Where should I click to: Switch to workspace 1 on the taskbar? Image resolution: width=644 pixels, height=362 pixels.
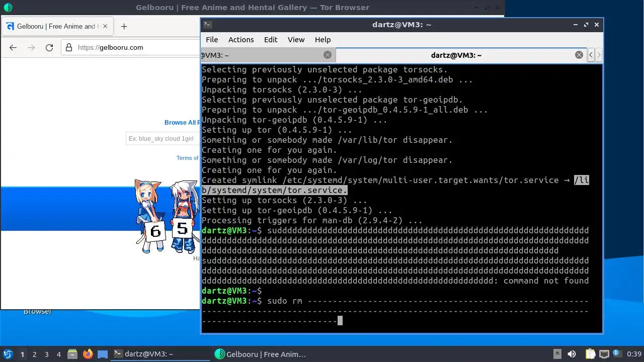22,354
